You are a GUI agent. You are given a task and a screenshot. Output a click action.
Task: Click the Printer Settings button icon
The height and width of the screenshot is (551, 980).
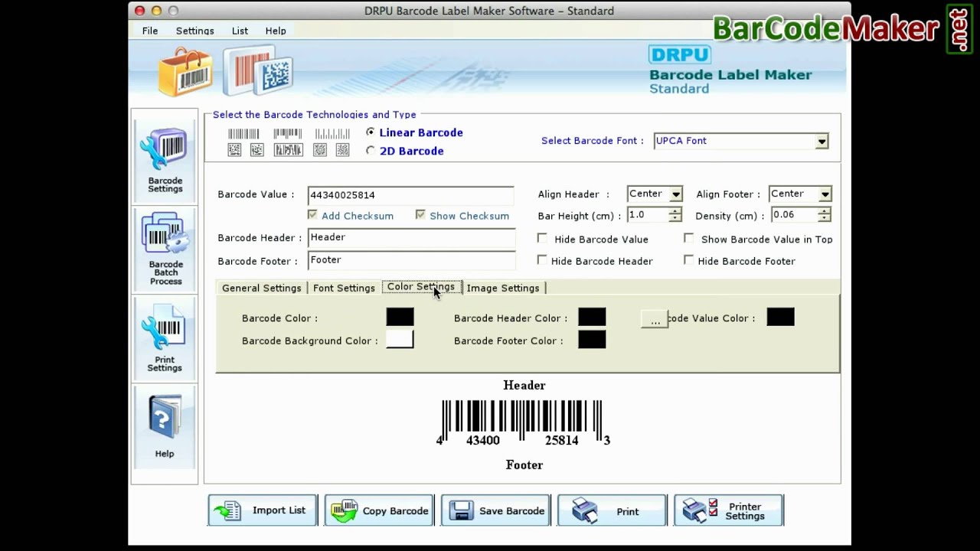pos(700,510)
